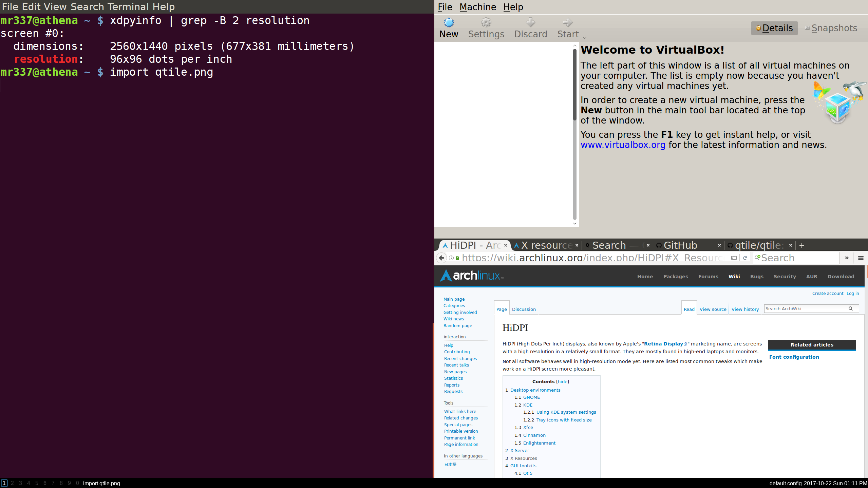This screenshot has height=488, width=868.
Task: Create a new virtual machine via New icon
Action: point(449,27)
